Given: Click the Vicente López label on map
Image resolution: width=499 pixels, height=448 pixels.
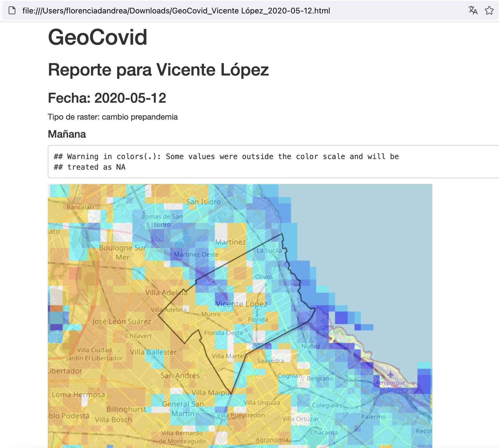Looking at the screenshot, I should pos(241,304).
